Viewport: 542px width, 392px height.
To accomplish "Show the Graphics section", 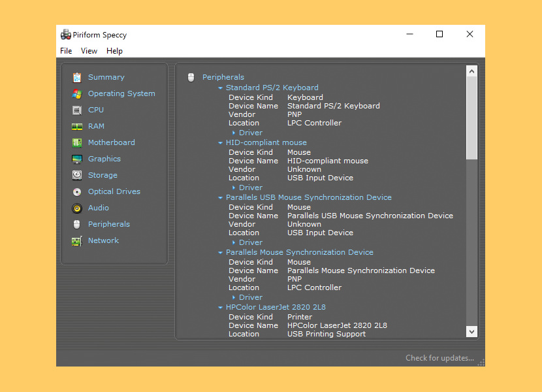I will [x=104, y=159].
